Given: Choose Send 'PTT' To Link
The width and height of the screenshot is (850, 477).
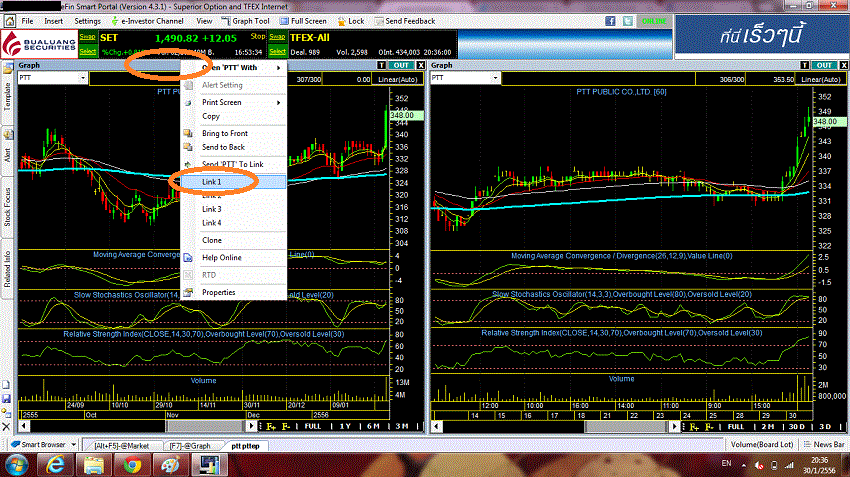Looking at the screenshot, I should pos(234,164).
